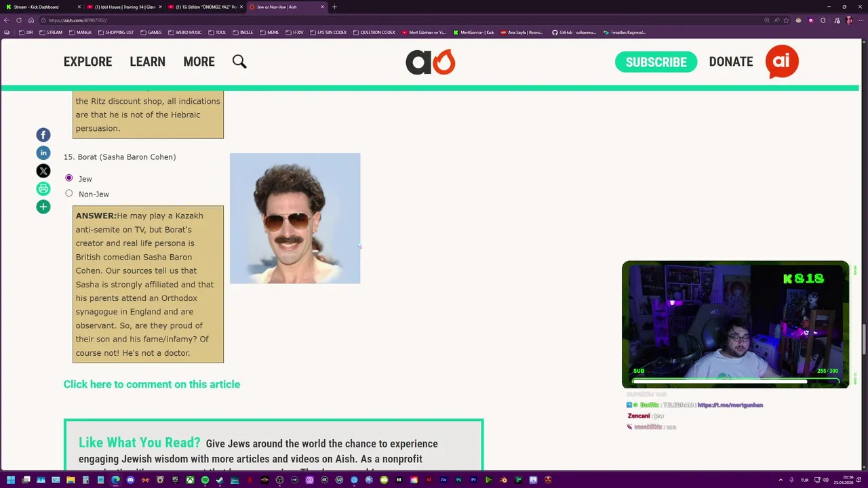Open the site search magnifier icon
The image size is (868, 488).
tap(239, 62)
